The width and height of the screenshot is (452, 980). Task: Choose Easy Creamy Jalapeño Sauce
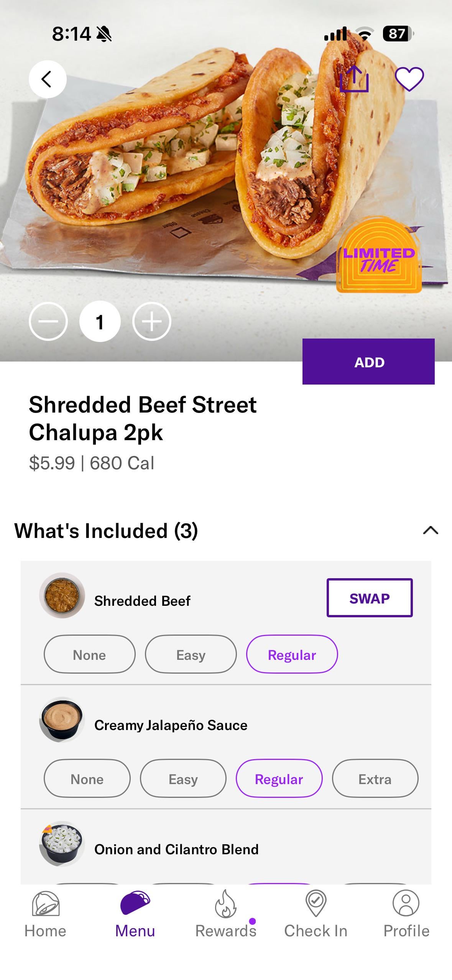pos(183,779)
